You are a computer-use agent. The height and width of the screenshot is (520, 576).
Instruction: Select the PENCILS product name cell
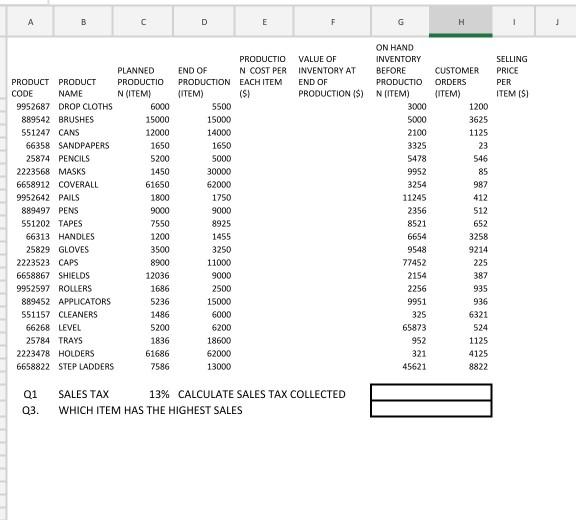click(74, 159)
